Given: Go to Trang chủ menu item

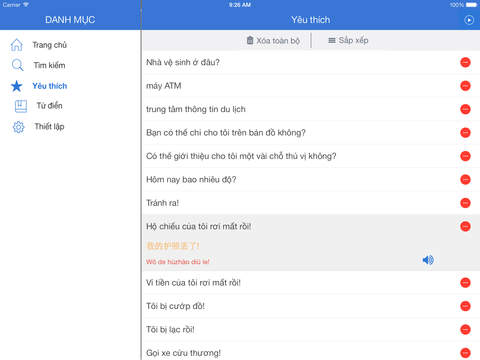Looking at the screenshot, I should [49, 45].
